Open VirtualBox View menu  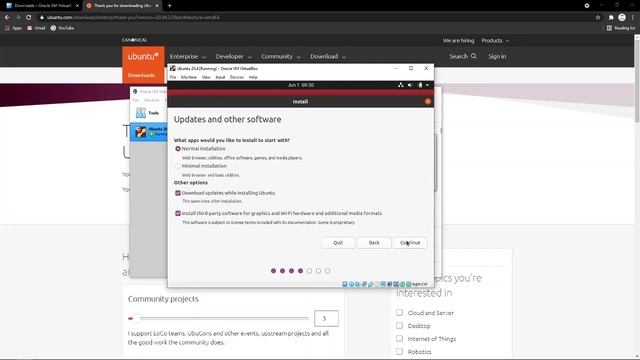pos(206,77)
